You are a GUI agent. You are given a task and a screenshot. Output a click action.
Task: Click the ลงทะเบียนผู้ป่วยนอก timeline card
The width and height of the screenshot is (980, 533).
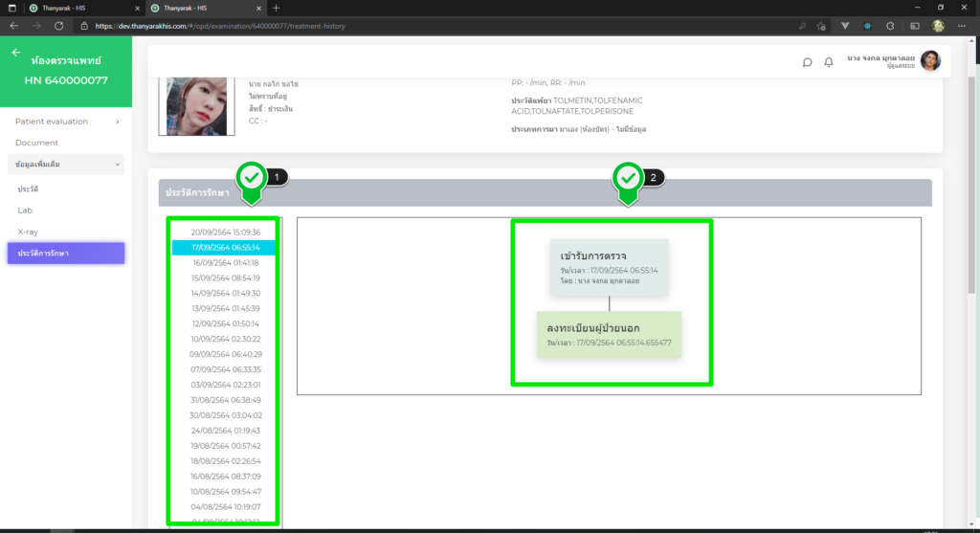[609, 334]
